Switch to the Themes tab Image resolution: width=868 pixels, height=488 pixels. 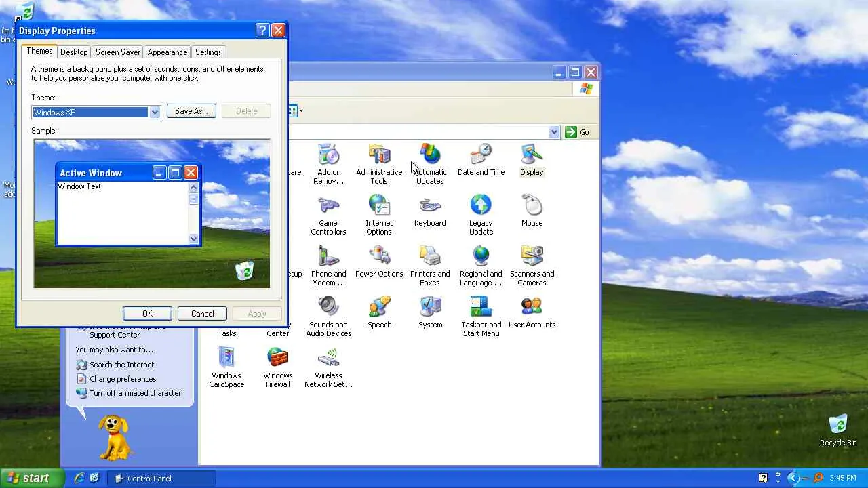pyautogui.click(x=39, y=52)
